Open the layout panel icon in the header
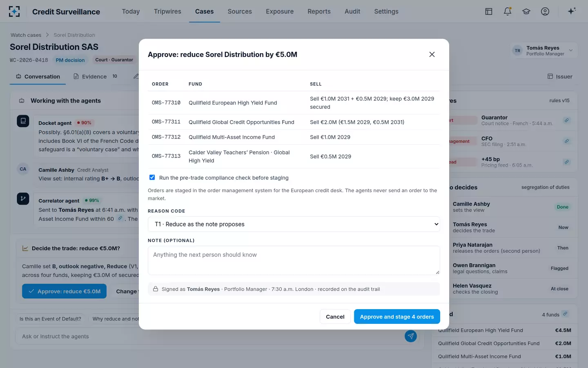 pos(489,11)
